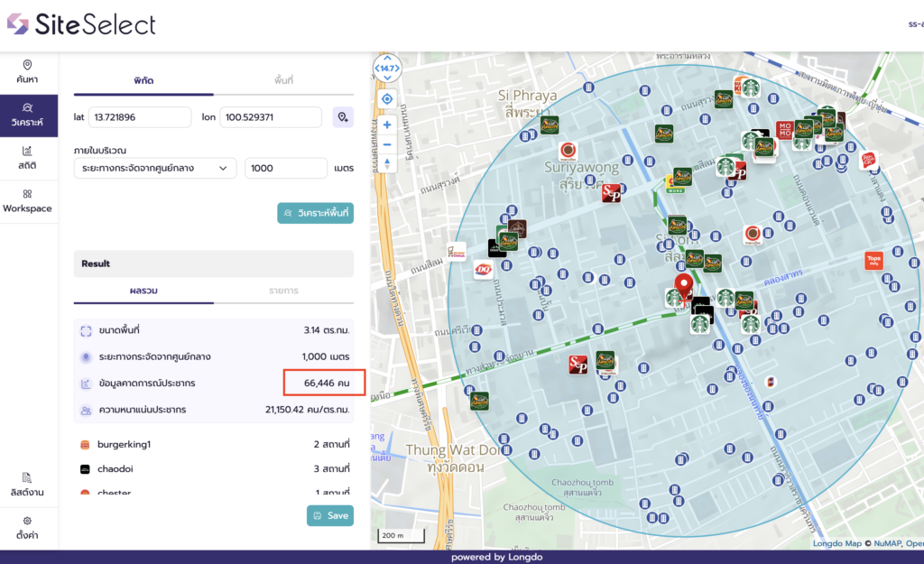Screen dimensions: 924x564
Task: Click the 66,446 คน population value
Action: coord(327,384)
